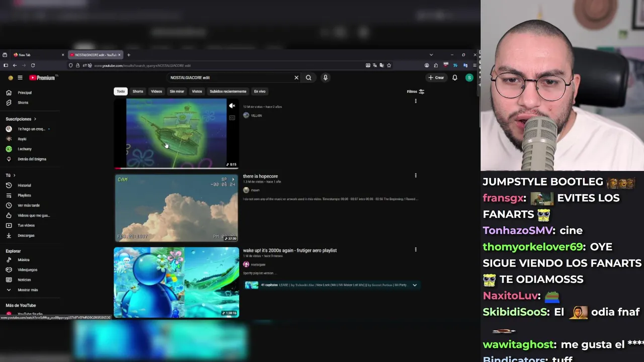Open options menu for there is hopecore

(416, 175)
